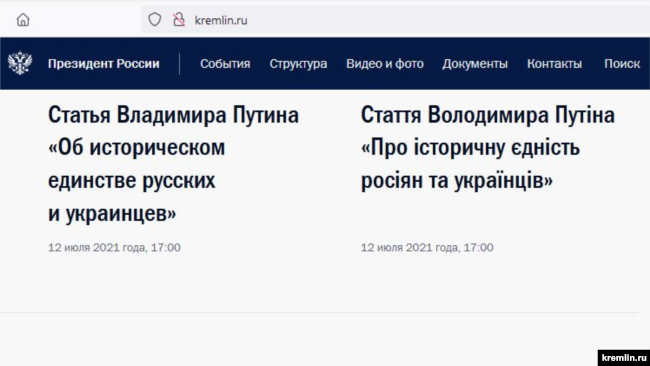The image size is (650, 366).
Task: Open the Ukrainian article Стаття Володимира Путіна
Action: (488, 148)
